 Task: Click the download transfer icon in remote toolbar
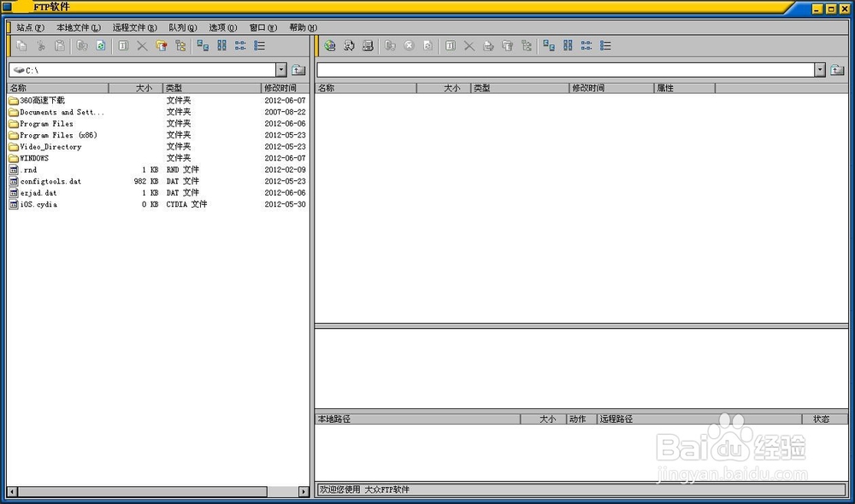point(390,46)
